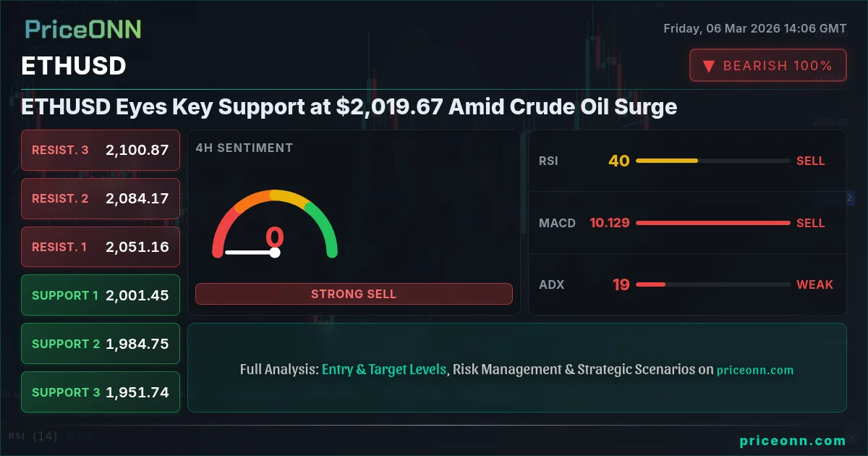This screenshot has height=456, width=868.
Task: Click the 4H SENTIMENT label
Action: (244, 148)
